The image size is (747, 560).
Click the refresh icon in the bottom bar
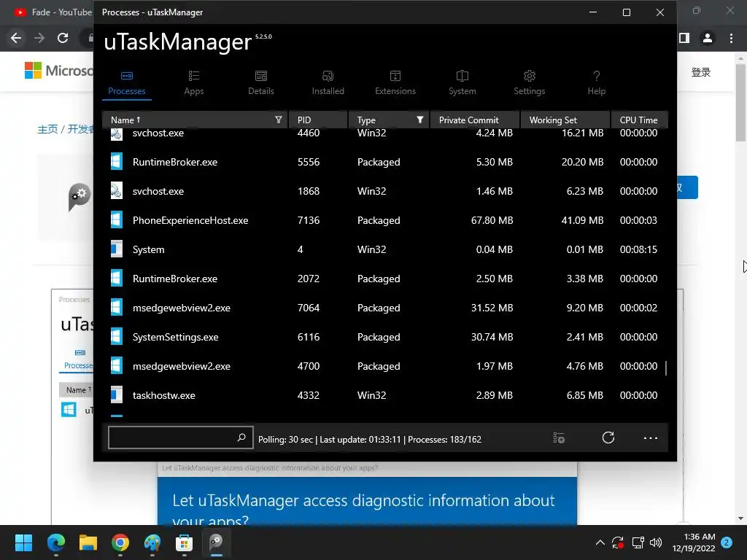click(608, 437)
